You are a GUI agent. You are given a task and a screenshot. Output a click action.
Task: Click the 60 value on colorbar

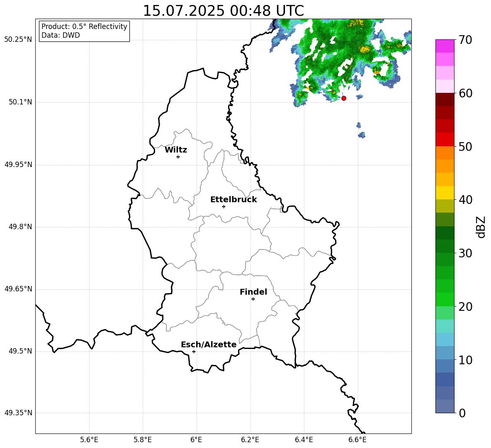[x=465, y=93]
